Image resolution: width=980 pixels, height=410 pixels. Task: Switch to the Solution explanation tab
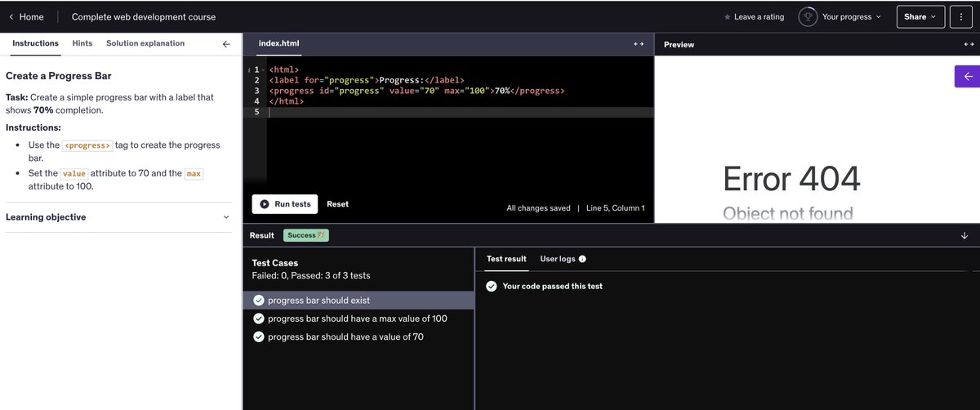coord(145,43)
